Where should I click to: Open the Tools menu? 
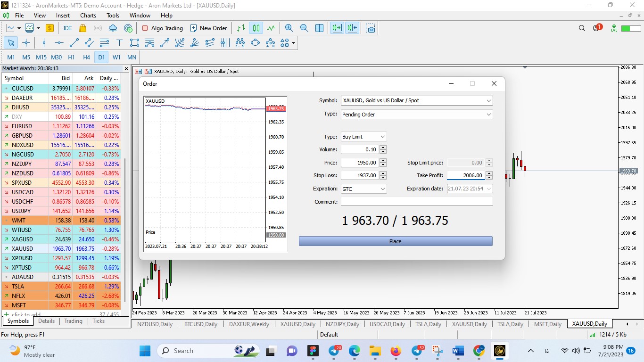(x=113, y=16)
